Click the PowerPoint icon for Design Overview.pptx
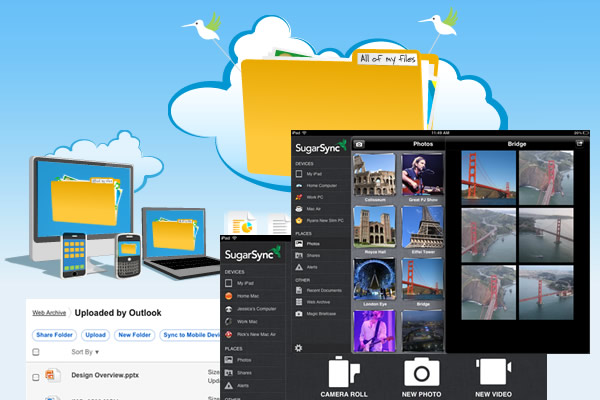Image resolution: width=600 pixels, height=400 pixels. 52,376
